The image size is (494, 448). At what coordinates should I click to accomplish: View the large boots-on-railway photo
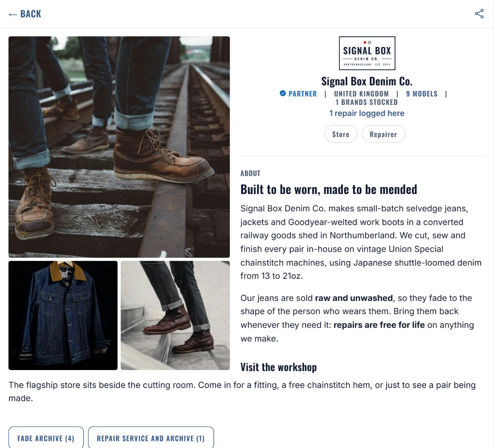[119, 147]
